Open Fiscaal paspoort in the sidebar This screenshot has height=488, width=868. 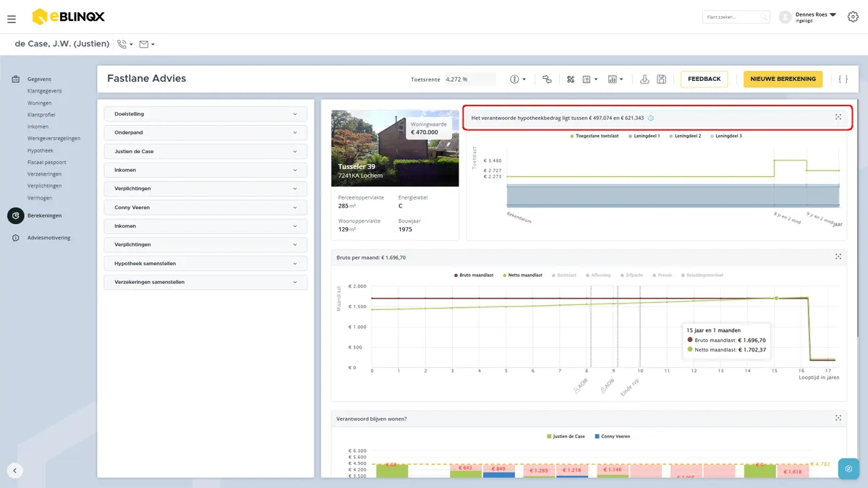pyautogui.click(x=45, y=162)
